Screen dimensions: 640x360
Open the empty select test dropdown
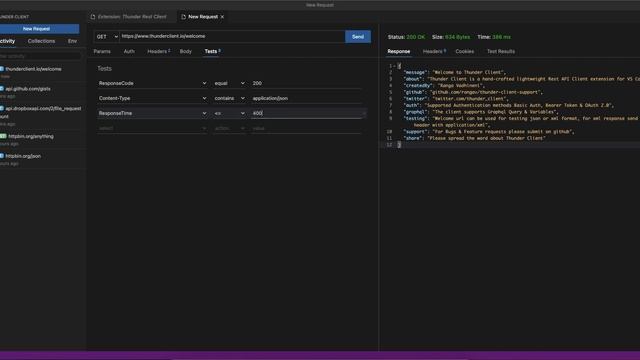(152, 128)
